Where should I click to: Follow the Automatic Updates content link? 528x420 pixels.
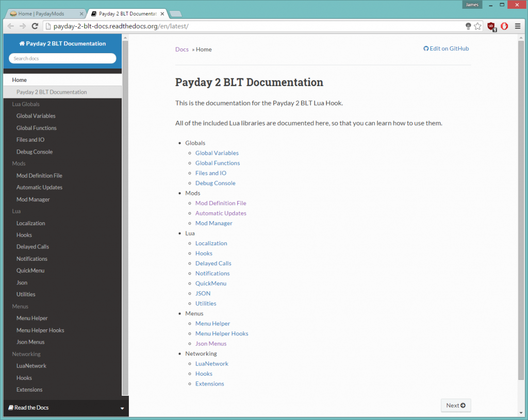click(221, 213)
